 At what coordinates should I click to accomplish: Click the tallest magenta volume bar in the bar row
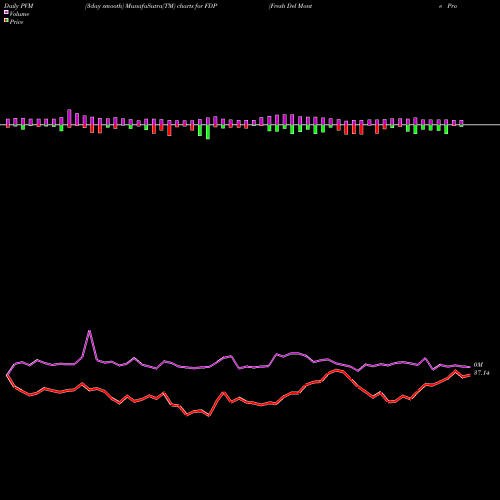pos(69,117)
